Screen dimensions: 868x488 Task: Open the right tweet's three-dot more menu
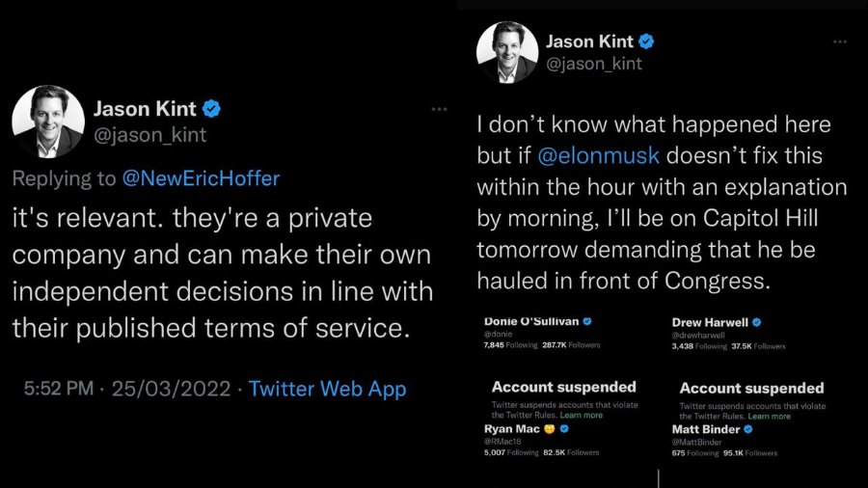840,41
